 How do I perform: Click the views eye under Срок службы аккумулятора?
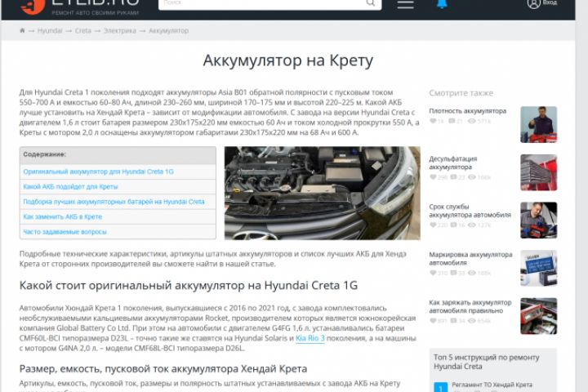pyautogui.click(x=472, y=225)
